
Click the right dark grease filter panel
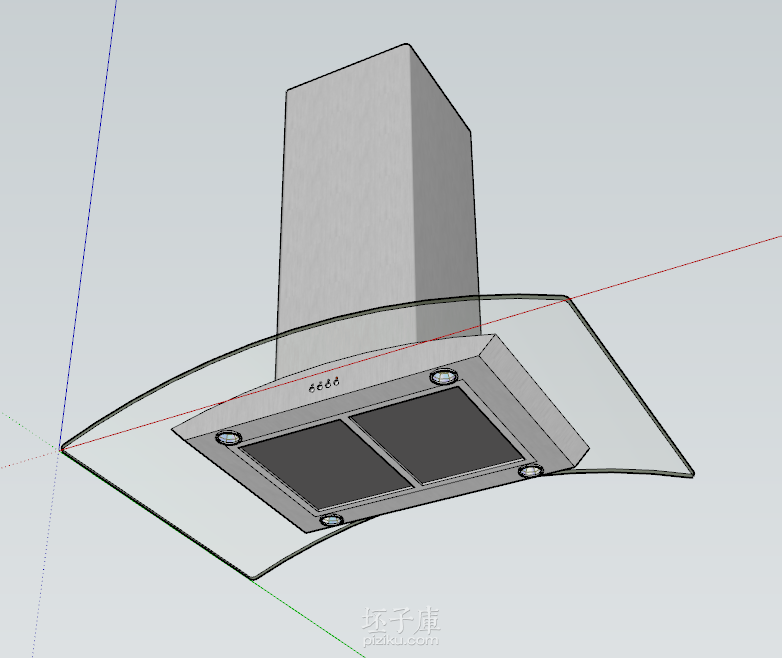[x=439, y=433]
